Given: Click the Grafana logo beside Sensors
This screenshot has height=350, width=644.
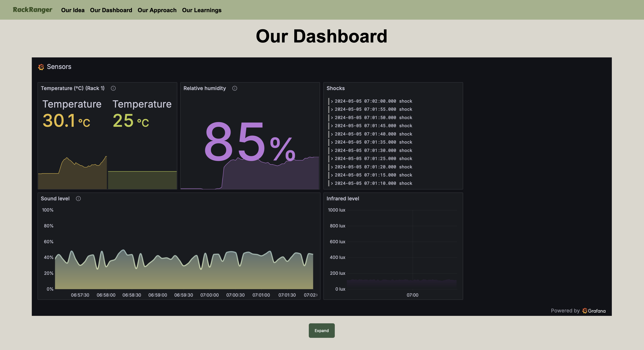Looking at the screenshot, I should [x=41, y=67].
